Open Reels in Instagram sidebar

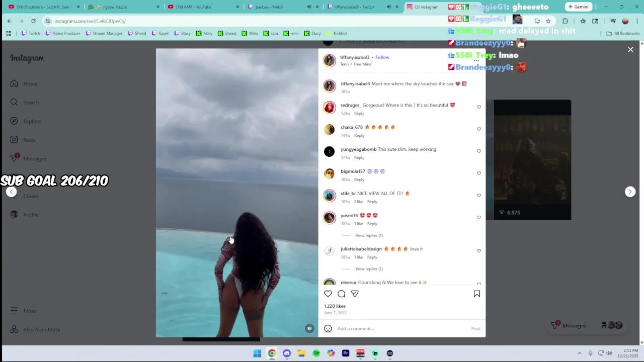(x=23, y=140)
